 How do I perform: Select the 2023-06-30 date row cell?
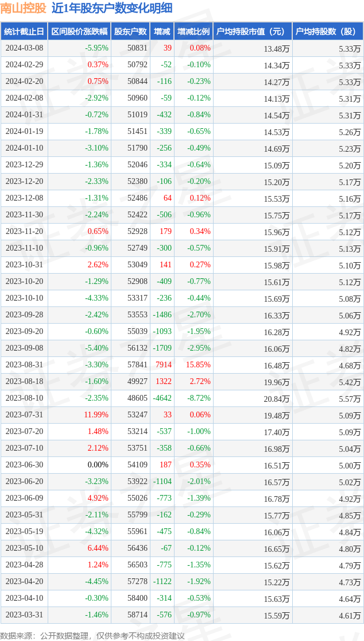(24, 465)
